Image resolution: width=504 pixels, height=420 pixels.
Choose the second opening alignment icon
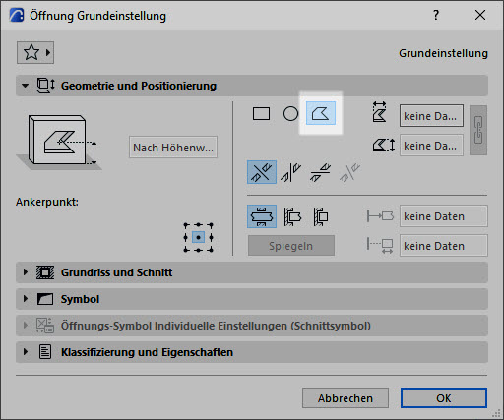pyautogui.click(x=290, y=172)
